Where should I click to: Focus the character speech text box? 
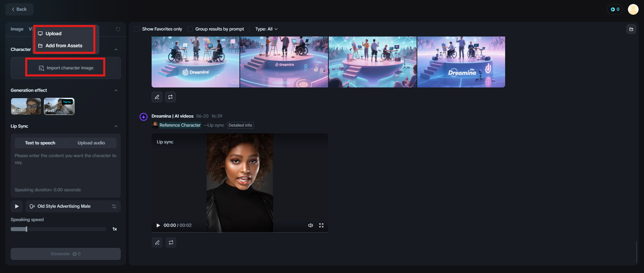tap(66, 167)
